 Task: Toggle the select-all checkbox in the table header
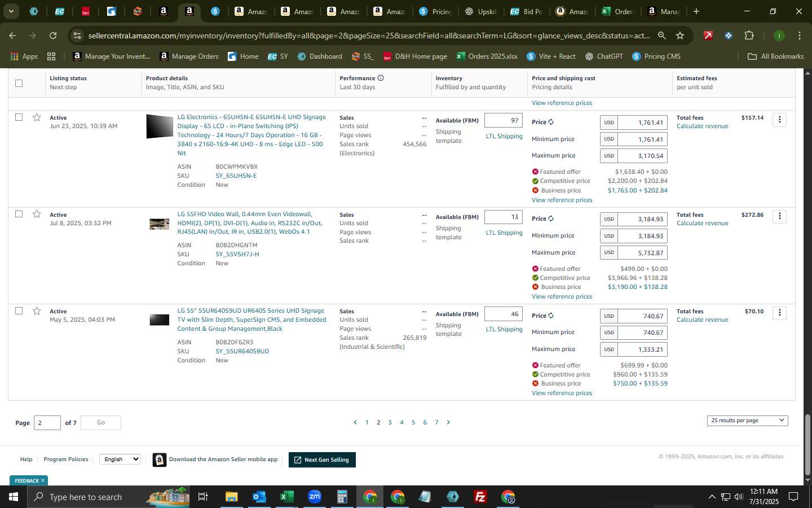[x=19, y=83]
